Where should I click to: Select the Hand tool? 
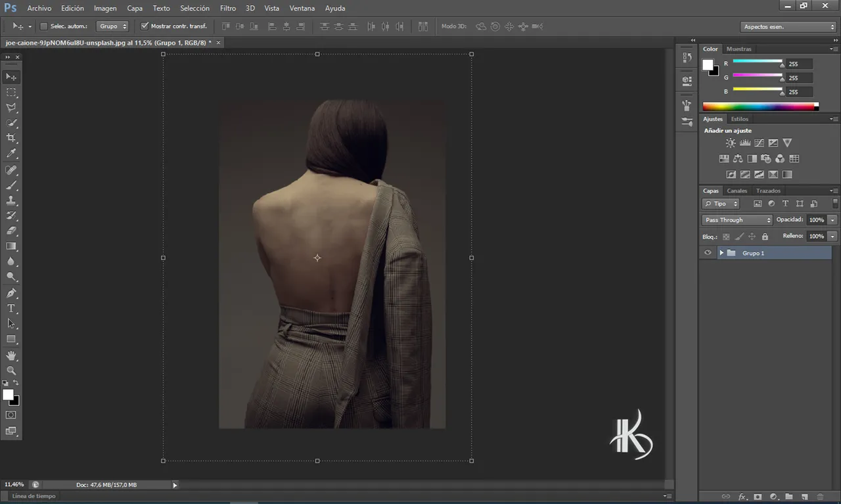coord(11,355)
